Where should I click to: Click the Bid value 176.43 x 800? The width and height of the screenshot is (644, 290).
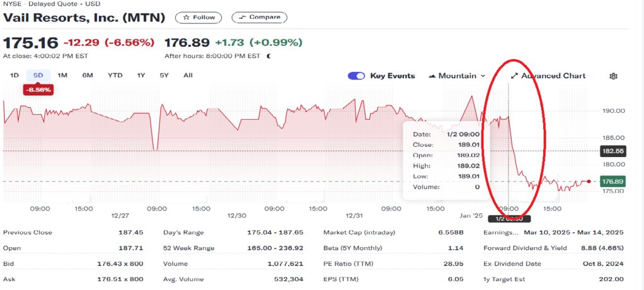pos(120,264)
